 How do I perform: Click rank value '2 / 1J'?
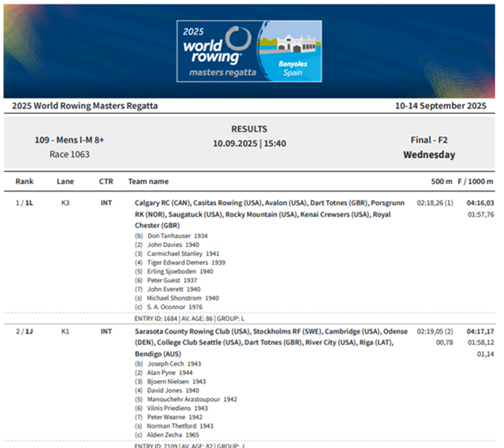[x=24, y=331]
